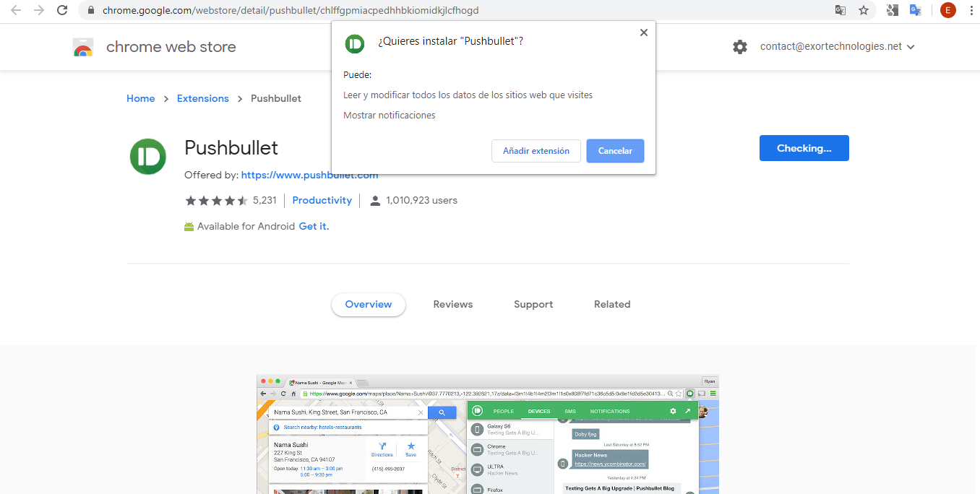
Task: Reload the page with the refresh icon
Action: tap(62, 10)
